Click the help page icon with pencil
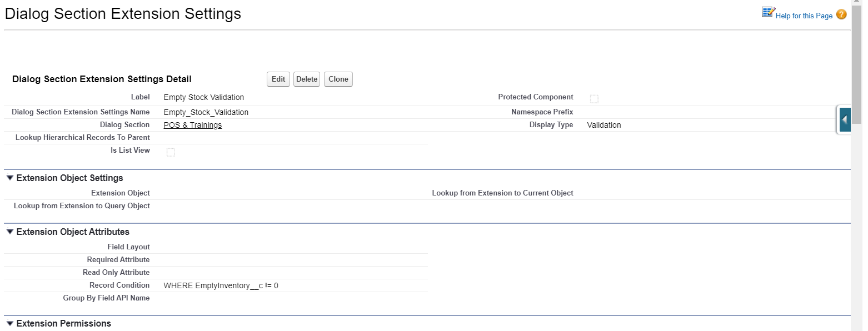 [x=768, y=13]
